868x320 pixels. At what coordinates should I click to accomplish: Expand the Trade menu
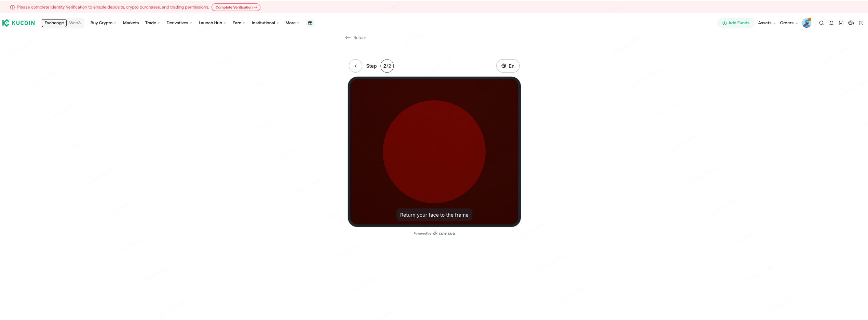152,23
